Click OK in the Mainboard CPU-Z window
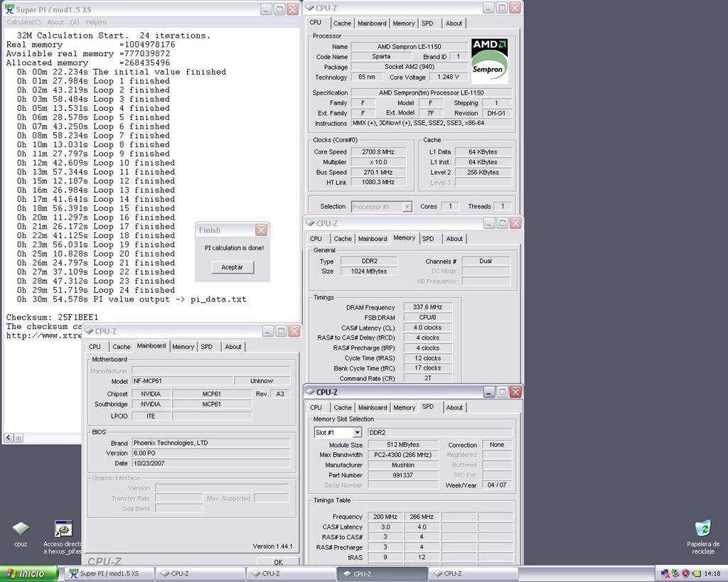Screen dimensions: 728x582 [278, 561]
